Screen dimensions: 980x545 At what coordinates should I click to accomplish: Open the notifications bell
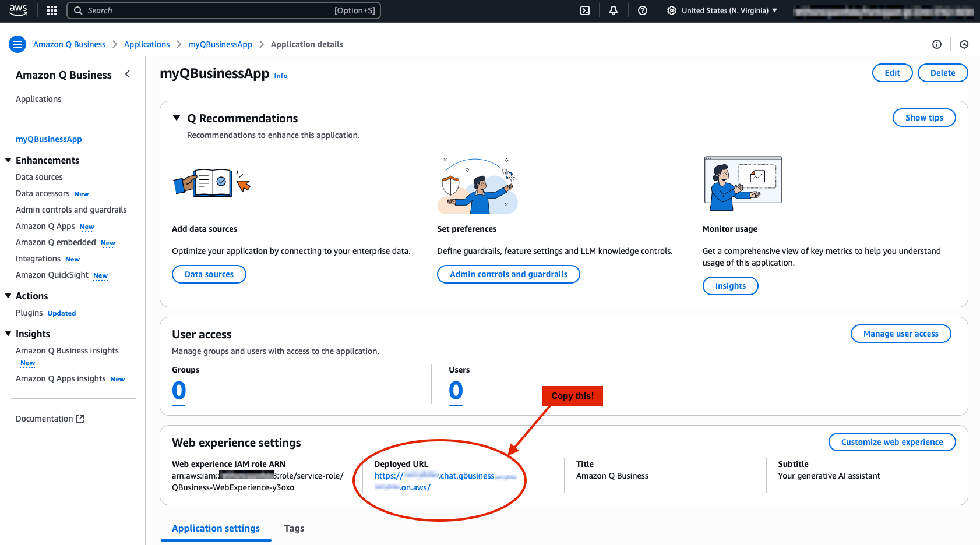614,10
